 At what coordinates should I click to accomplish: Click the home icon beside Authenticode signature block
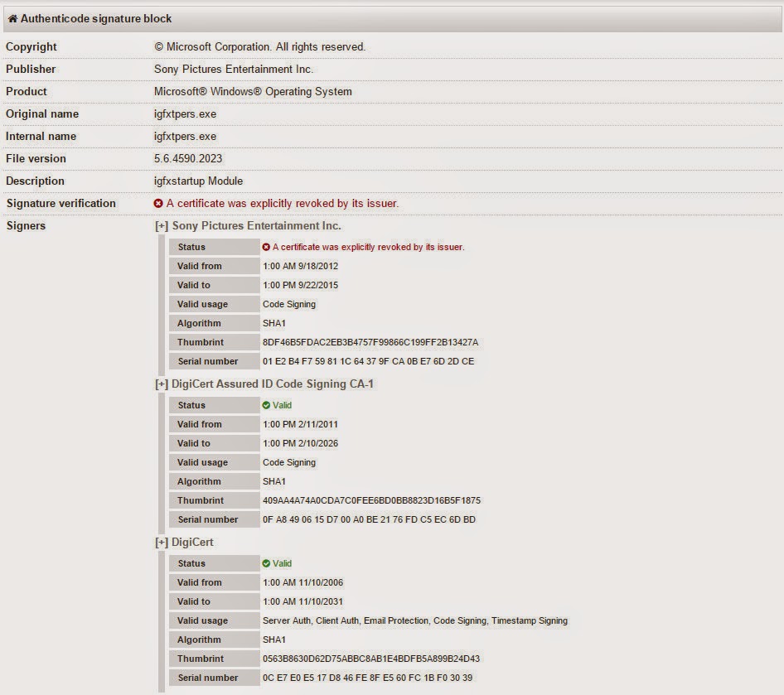pyautogui.click(x=12, y=19)
